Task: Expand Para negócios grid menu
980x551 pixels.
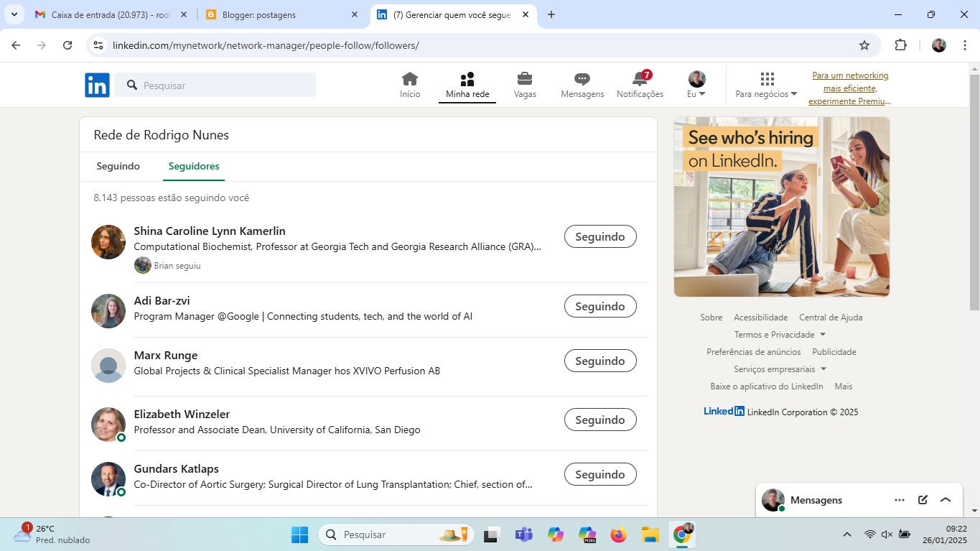Action: coord(766,85)
